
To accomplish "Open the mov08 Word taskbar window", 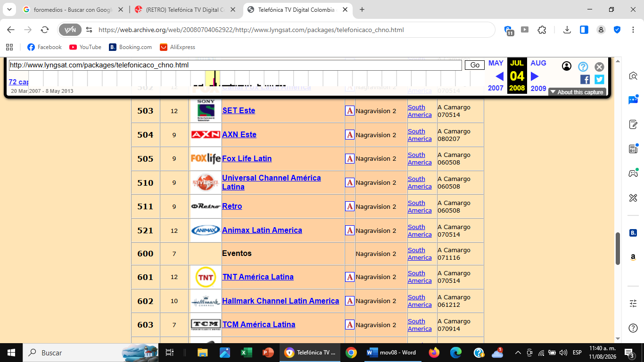I will (x=393, y=353).
